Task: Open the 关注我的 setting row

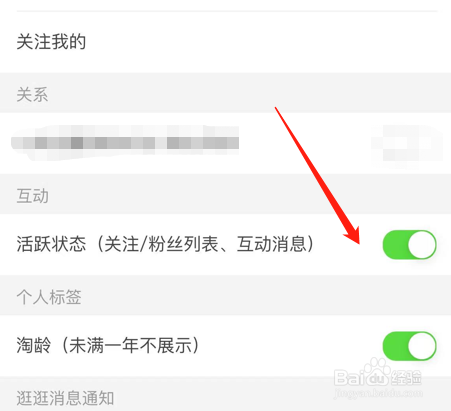Action: (x=225, y=42)
